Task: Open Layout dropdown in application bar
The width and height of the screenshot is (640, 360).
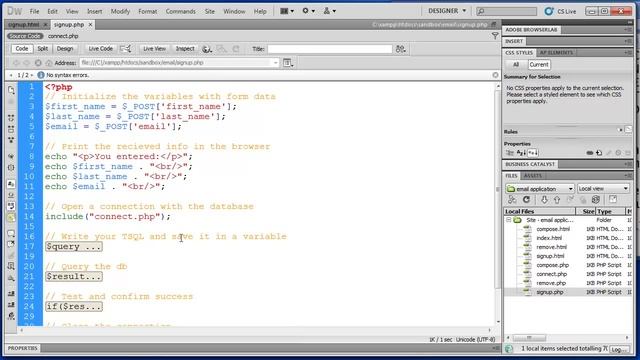Action: click(x=287, y=11)
